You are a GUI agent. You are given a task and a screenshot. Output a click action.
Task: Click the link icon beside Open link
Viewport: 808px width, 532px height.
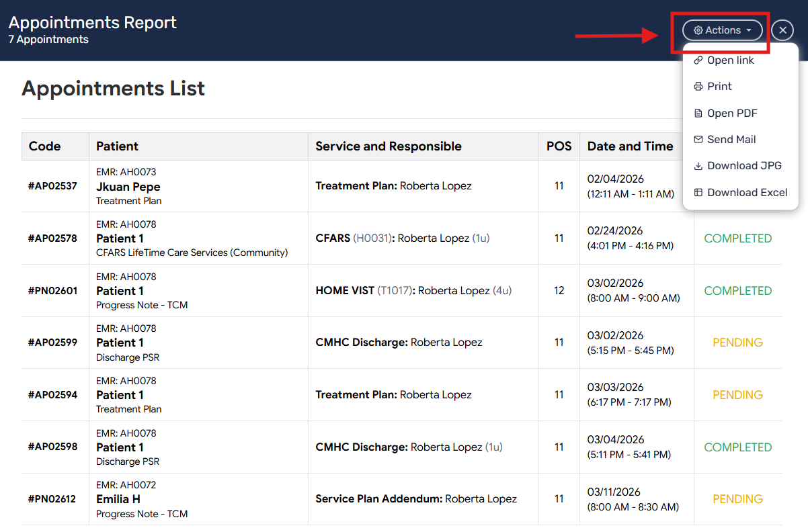point(698,60)
